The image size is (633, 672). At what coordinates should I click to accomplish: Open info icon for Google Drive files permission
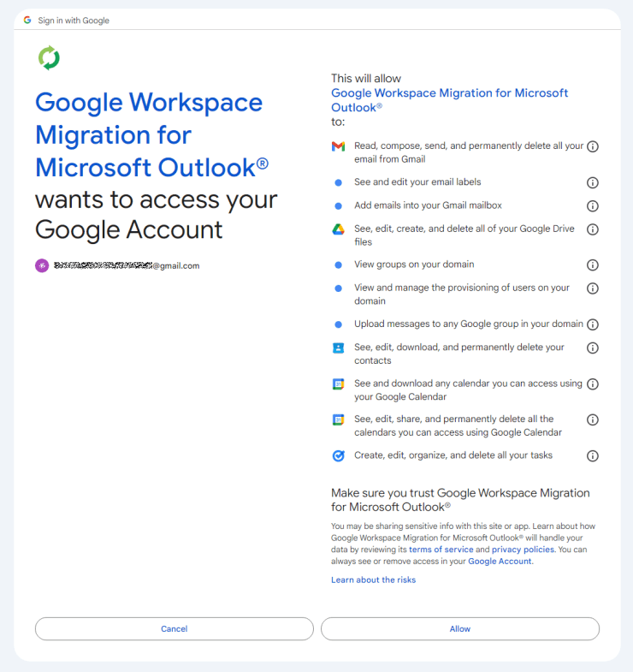coord(592,229)
